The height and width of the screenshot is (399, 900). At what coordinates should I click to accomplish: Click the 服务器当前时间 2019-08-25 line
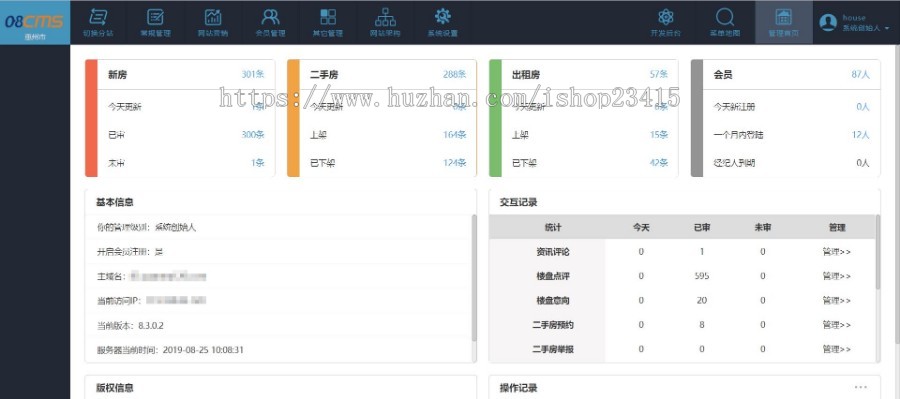click(x=170, y=350)
